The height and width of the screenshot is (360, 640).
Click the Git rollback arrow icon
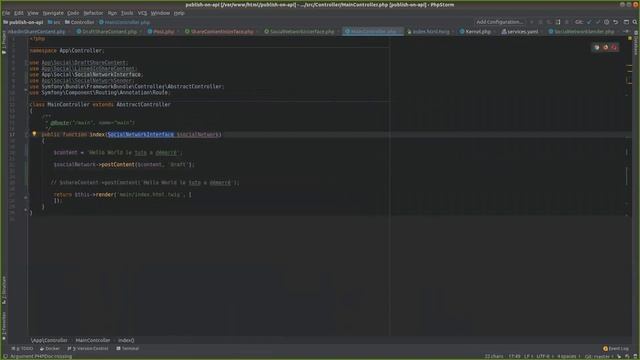(x=616, y=22)
